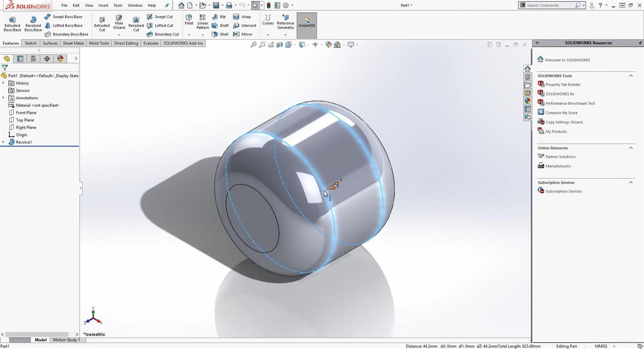The image size is (644, 349).
Task: Open the Insert menu
Action: (103, 6)
